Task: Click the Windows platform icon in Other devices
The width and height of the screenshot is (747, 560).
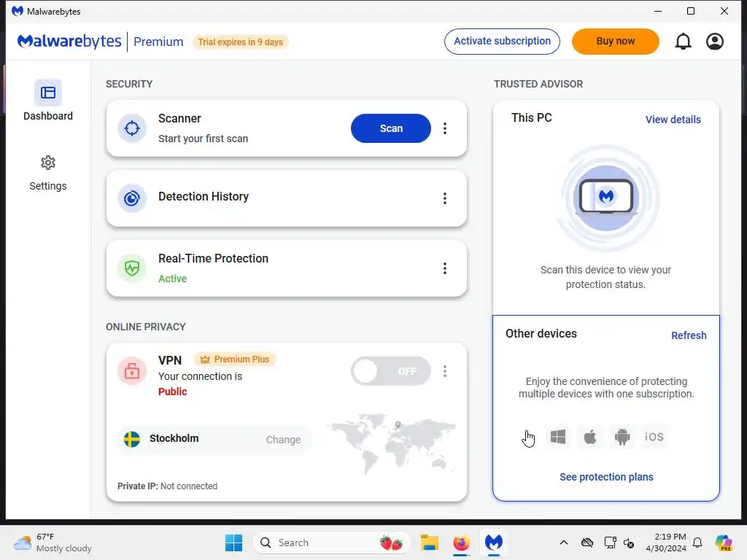Action: (558, 437)
